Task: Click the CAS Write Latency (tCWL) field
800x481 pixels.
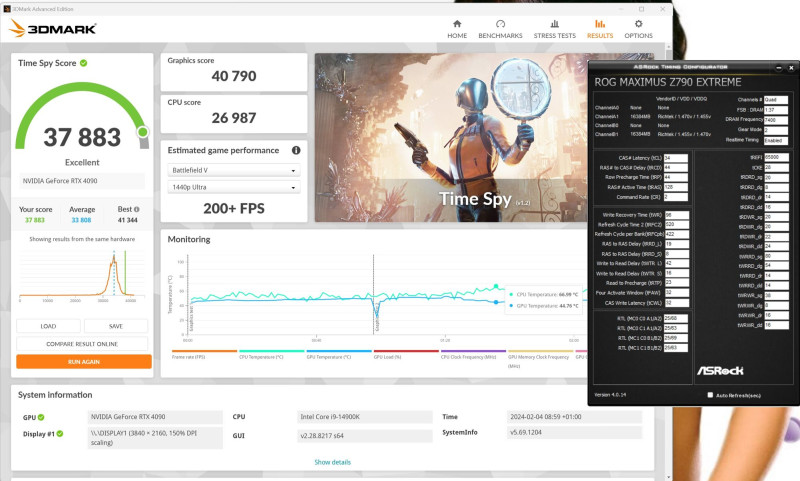Action: click(677, 303)
